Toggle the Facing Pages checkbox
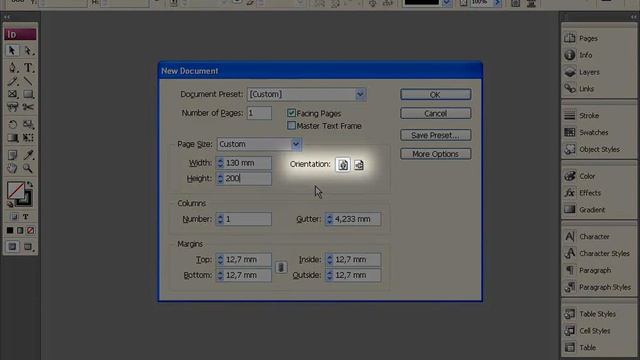This screenshot has height=360, width=640. (x=291, y=113)
